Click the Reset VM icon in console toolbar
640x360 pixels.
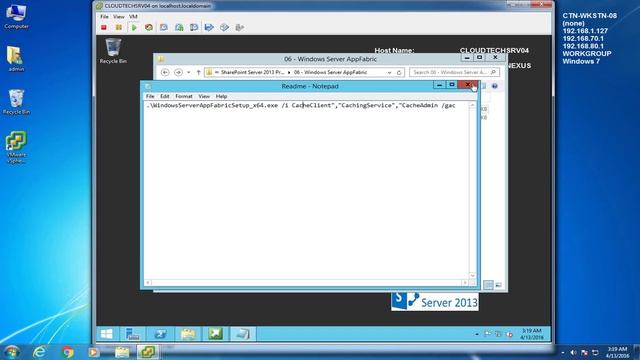[x=149, y=27]
